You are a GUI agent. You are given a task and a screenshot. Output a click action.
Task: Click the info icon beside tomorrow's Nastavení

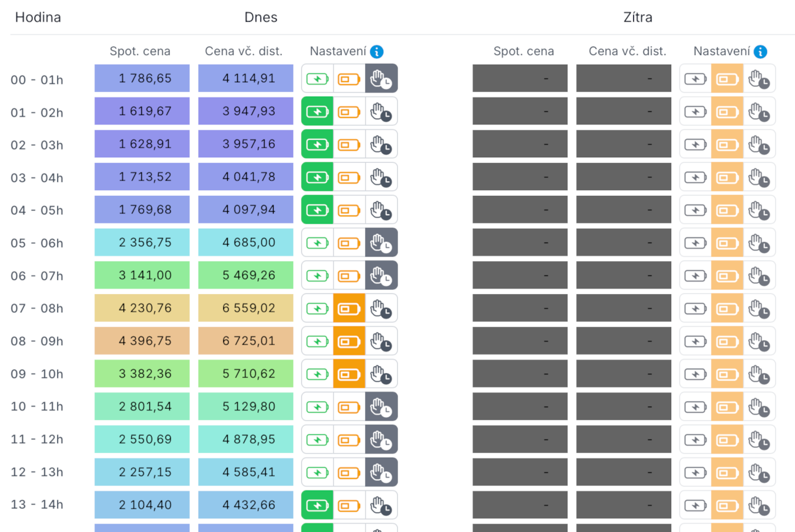[x=760, y=52]
